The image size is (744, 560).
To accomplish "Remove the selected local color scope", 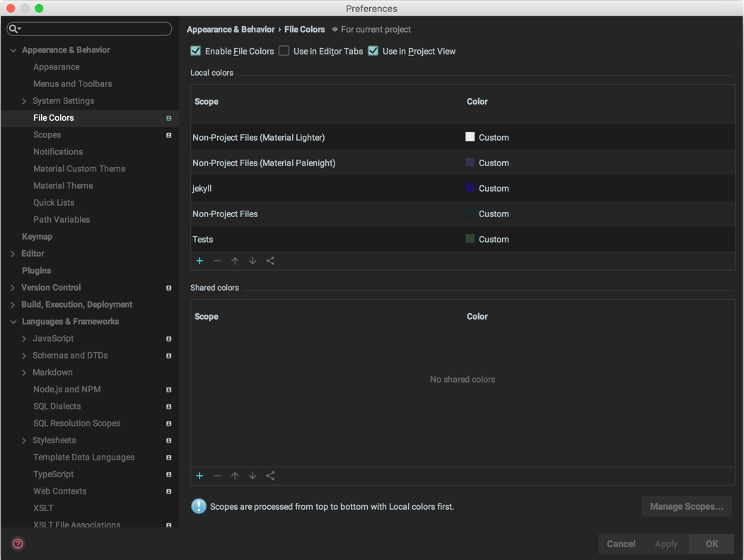I will (217, 261).
